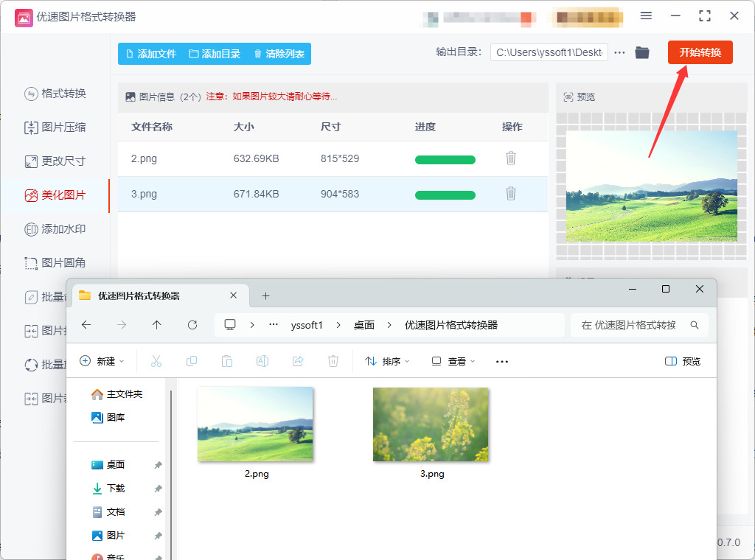Go back in File Explorer
Screen dimensions: 755x560
point(86,325)
